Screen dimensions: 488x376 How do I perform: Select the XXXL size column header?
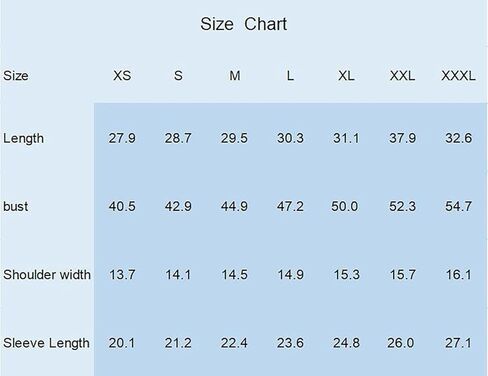point(458,76)
